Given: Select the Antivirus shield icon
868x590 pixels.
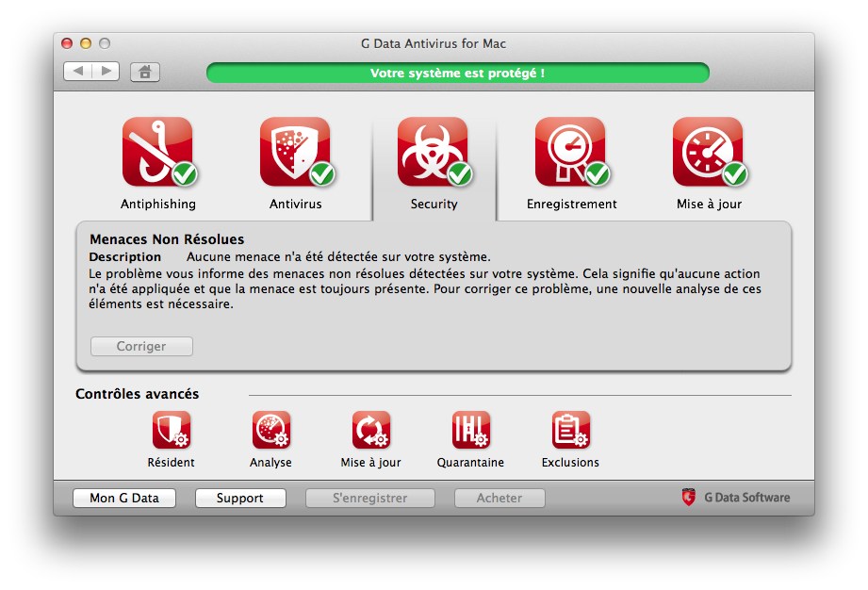Looking at the screenshot, I should pos(296,151).
